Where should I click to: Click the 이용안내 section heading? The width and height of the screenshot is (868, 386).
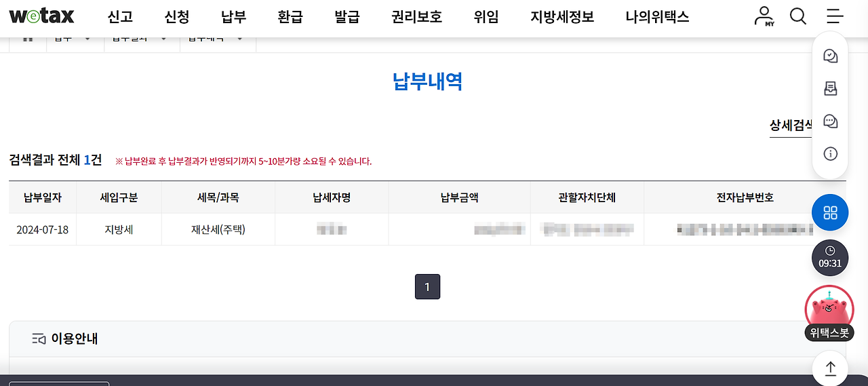(x=75, y=339)
